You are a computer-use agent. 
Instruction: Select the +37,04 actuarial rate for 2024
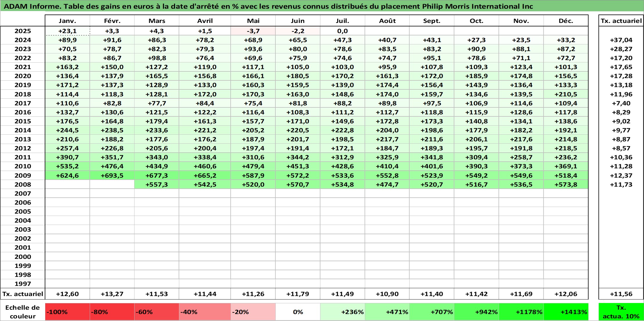621,40
